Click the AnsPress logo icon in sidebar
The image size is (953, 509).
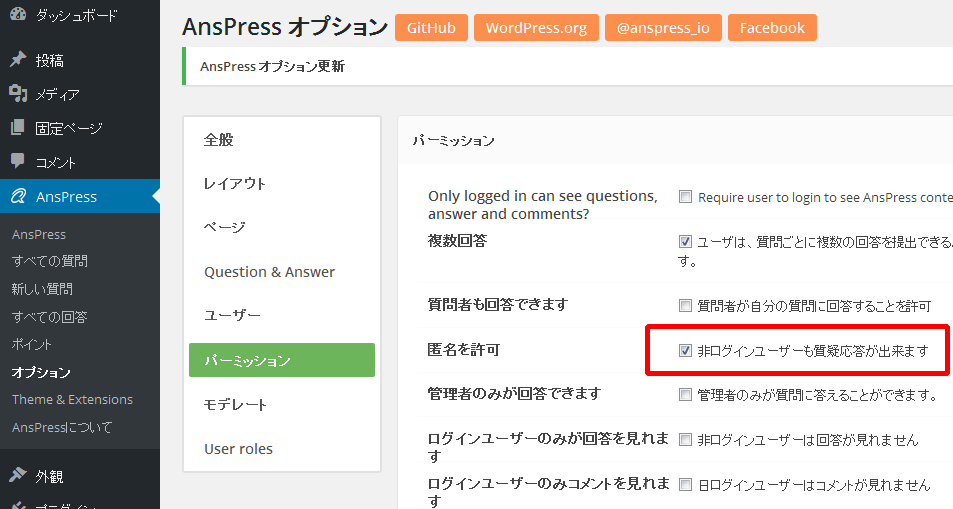point(18,196)
